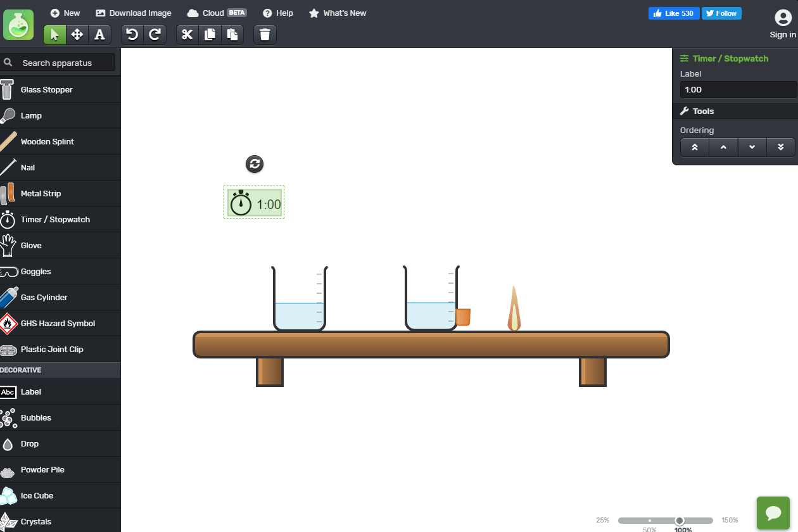
Task: Open the green chat widget
Action: coord(773,513)
